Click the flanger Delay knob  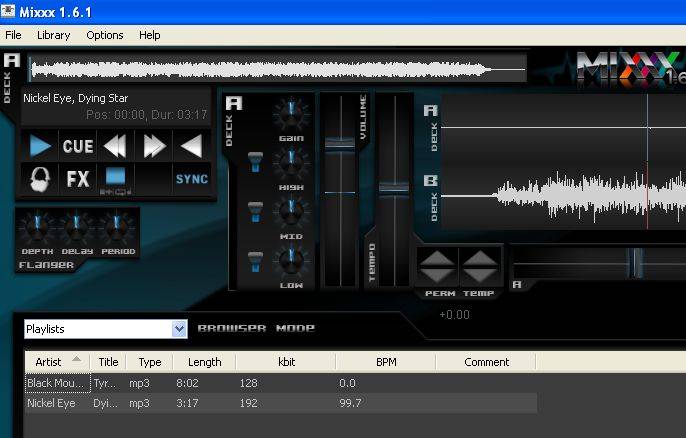(x=77, y=228)
